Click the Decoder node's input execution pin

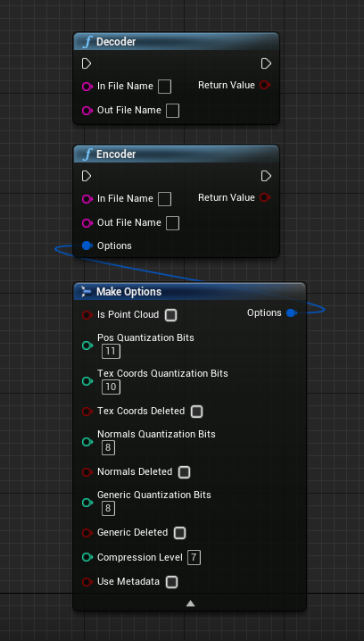[x=87, y=63]
